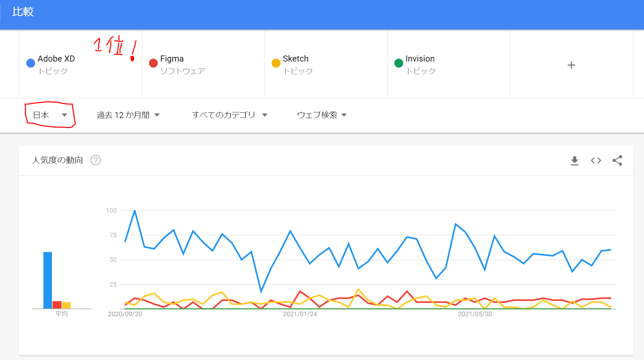Open the すべてのカテゴリ category dropdown
Image resolution: width=644 pixels, height=360 pixels.
click(229, 115)
